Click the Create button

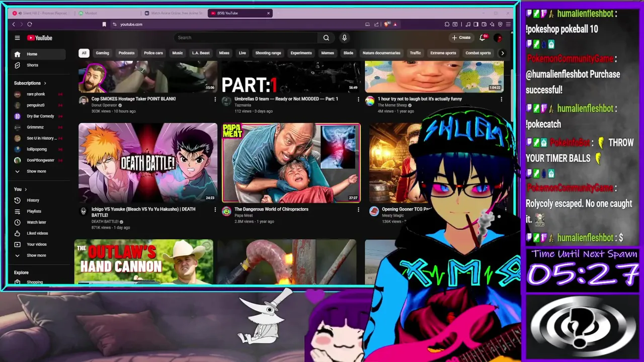pyautogui.click(x=461, y=38)
